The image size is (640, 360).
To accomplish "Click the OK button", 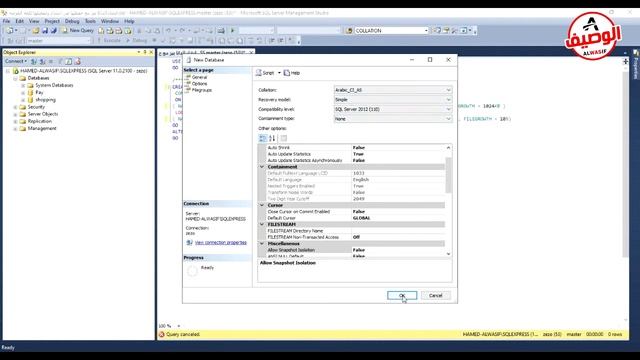I will click(402, 296).
